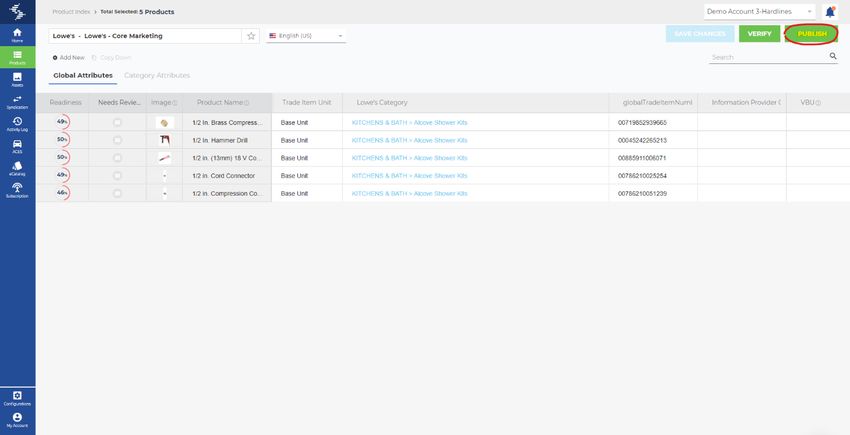Click the globalTradeItemNum column header
850x435 pixels.
pyautogui.click(x=653, y=103)
